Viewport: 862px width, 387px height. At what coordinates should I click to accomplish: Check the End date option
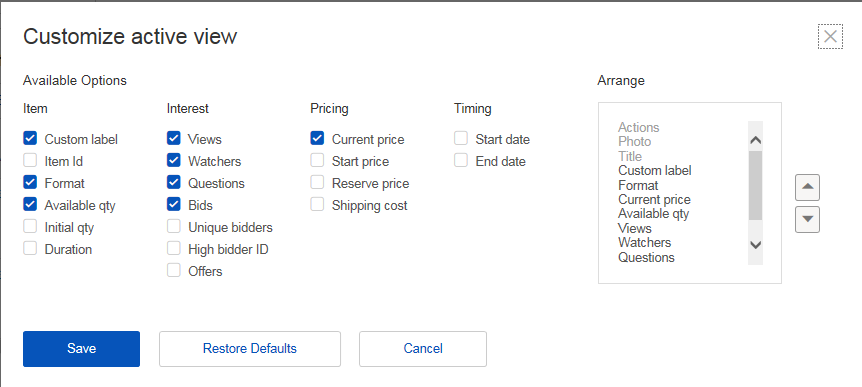[x=461, y=161]
